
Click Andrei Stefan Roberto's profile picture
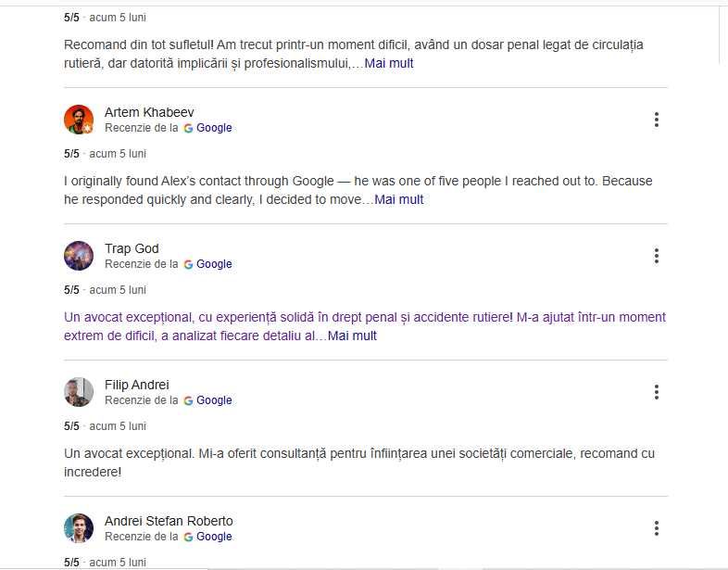point(79,528)
